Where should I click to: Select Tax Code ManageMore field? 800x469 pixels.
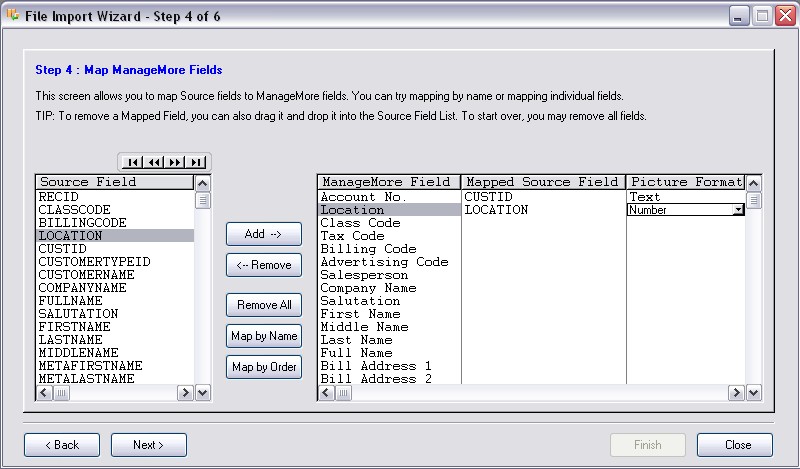point(389,236)
